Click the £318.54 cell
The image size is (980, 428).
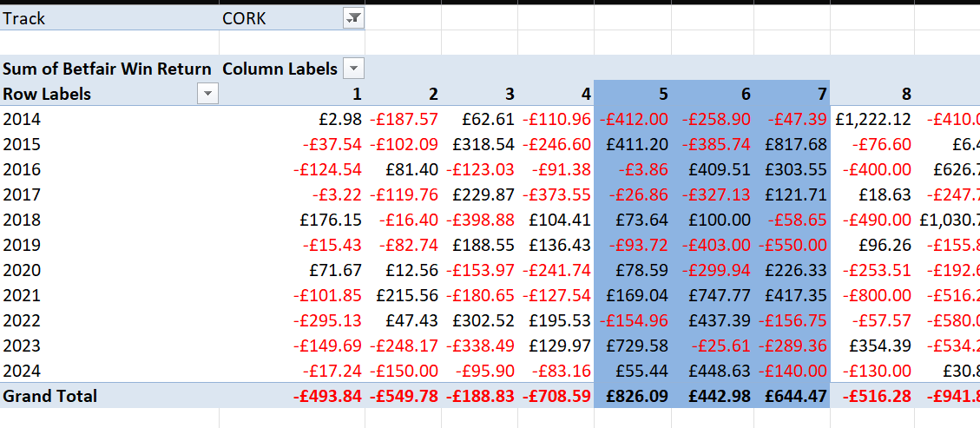479,144
